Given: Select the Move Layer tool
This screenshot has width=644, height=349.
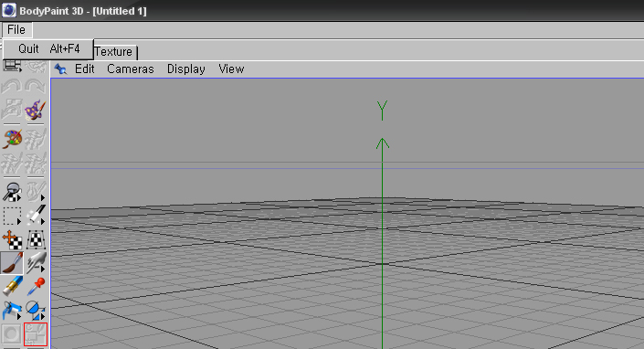Looking at the screenshot, I should coord(12,239).
